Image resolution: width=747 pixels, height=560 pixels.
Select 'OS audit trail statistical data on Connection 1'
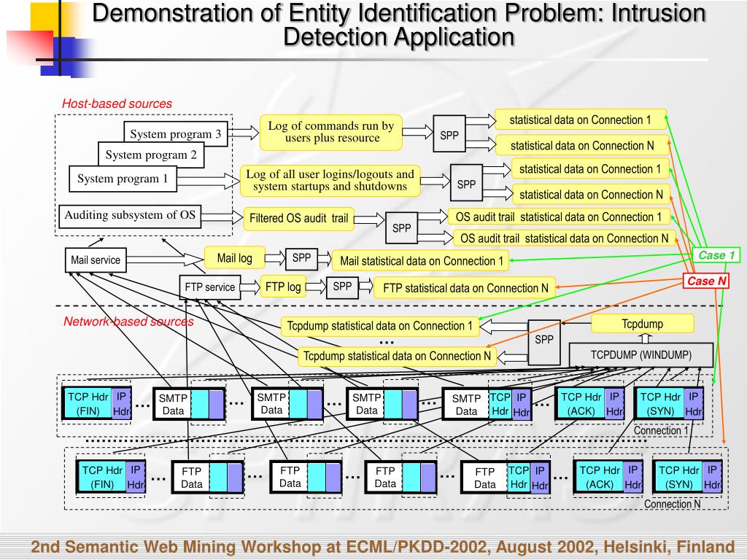[x=559, y=217]
